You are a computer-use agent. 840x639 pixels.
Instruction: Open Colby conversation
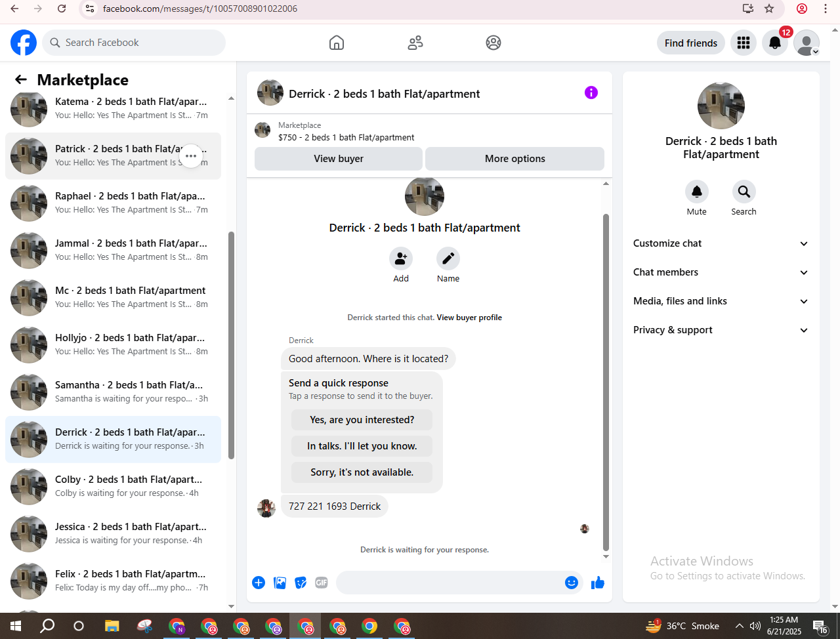click(x=113, y=487)
